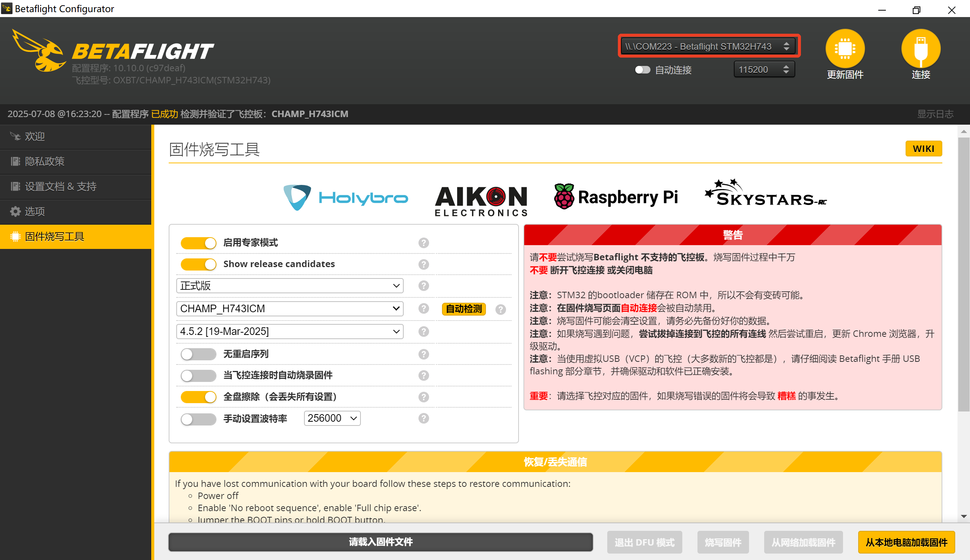Click help icon next to full chip erase

tap(424, 397)
